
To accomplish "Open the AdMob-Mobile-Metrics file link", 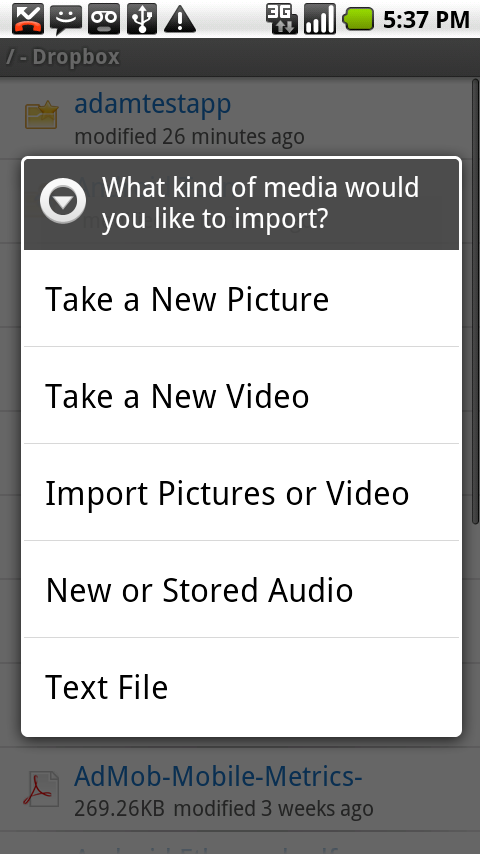I will click(x=218, y=776).
